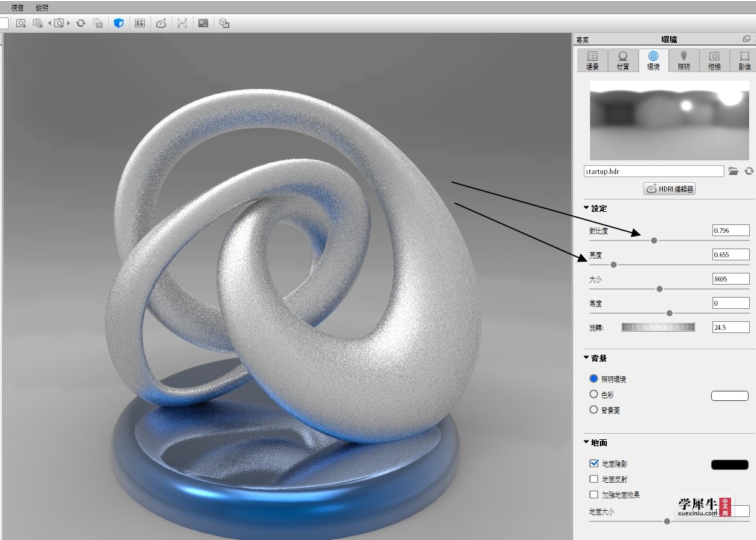Select the 色彩 radio button
Viewport: 756px width, 540px height.
click(594, 394)
